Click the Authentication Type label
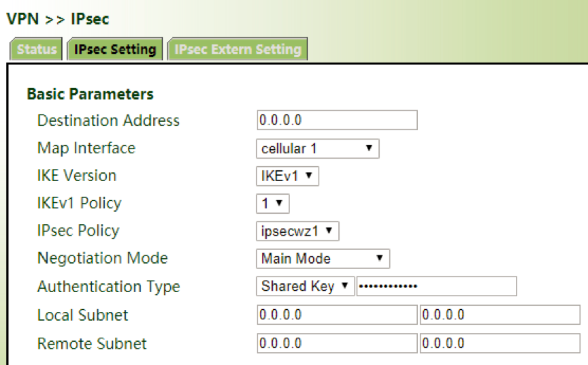The width and height of the screenshot is (588, 365). click(x=108, y=287)
